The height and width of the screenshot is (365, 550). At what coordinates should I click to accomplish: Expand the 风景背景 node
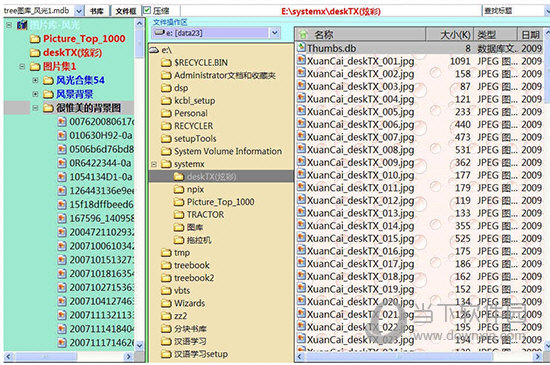point(35,94)
